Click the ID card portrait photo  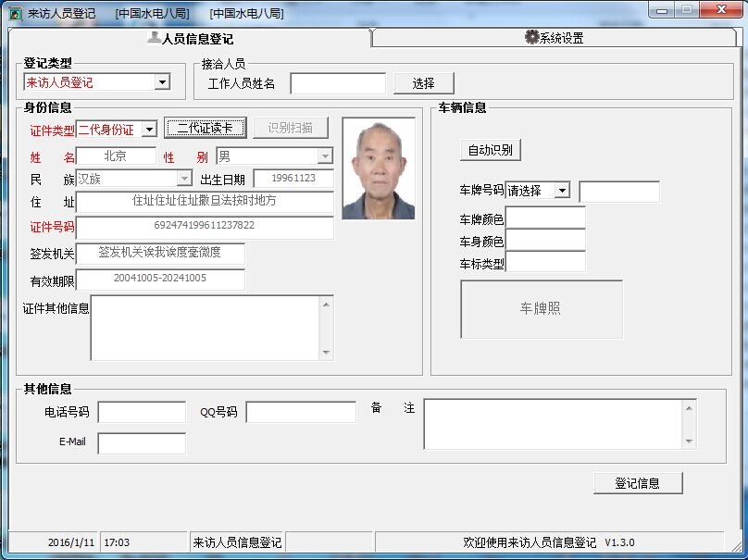coord(378,168)
